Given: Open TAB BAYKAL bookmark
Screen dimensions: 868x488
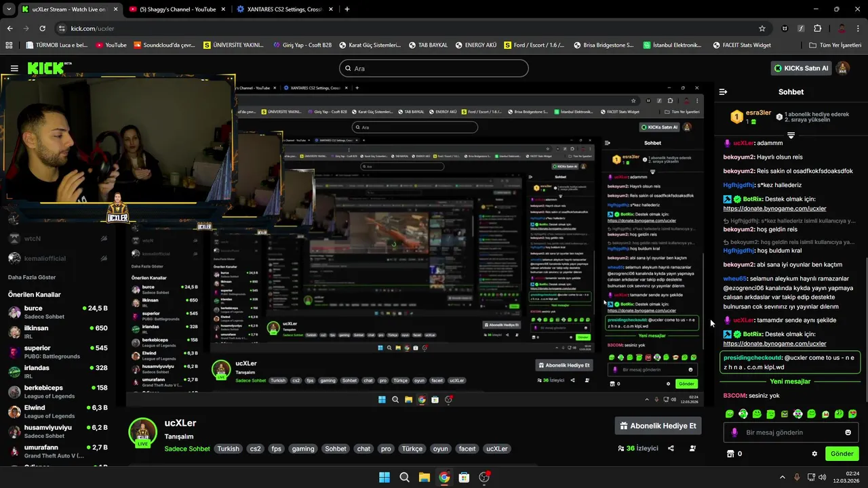Looking at the screenshot, I should (428, 45).
